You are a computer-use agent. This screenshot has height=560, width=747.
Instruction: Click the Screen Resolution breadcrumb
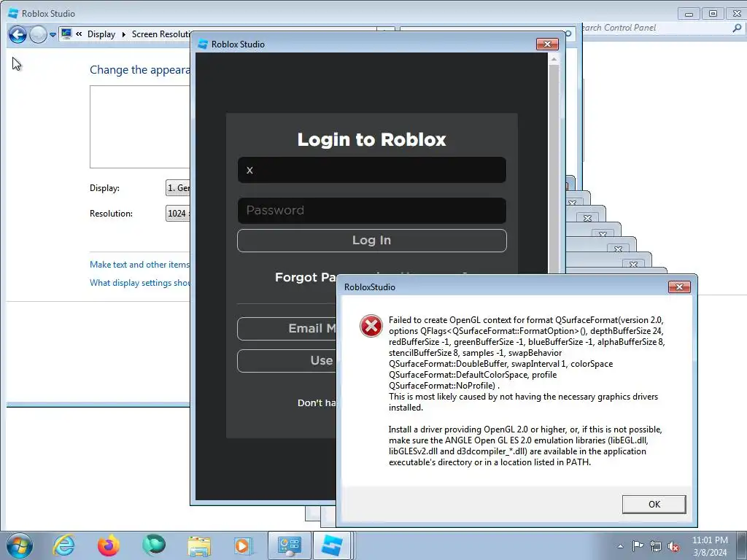[x=160, y=34]
